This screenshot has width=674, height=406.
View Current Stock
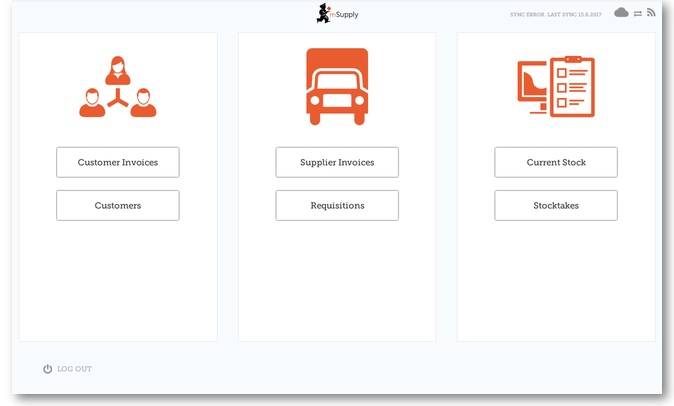(556, 162)
